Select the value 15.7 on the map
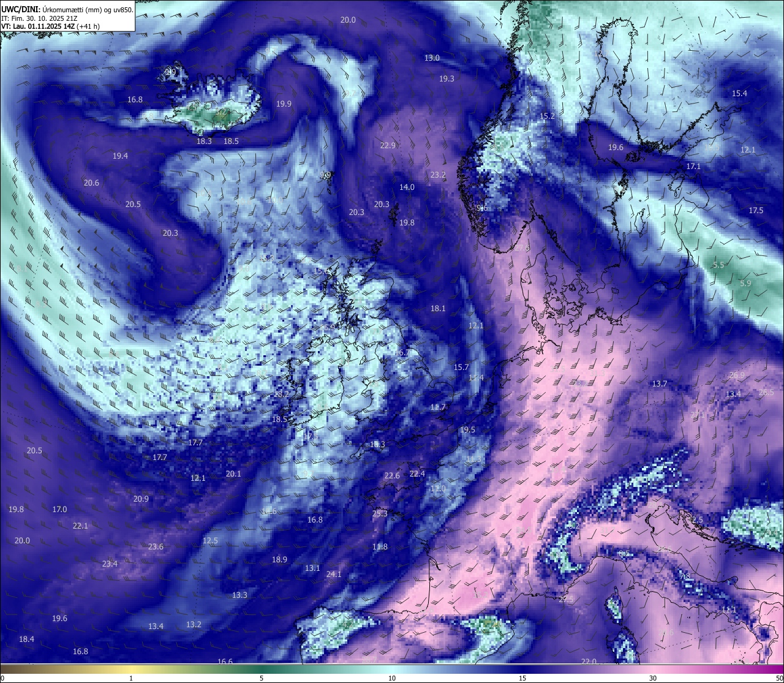The height and width of the screenshot is (683, 784). point(461,367)
